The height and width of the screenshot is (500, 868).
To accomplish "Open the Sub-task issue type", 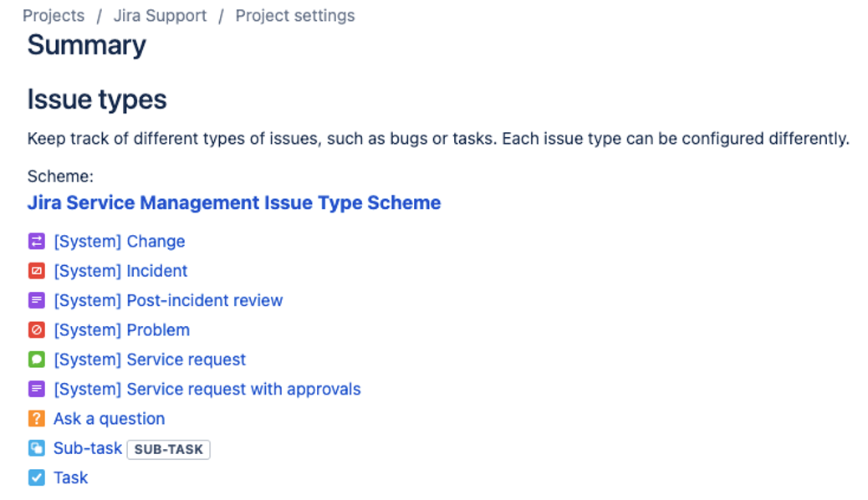I will tap(87, 448).
